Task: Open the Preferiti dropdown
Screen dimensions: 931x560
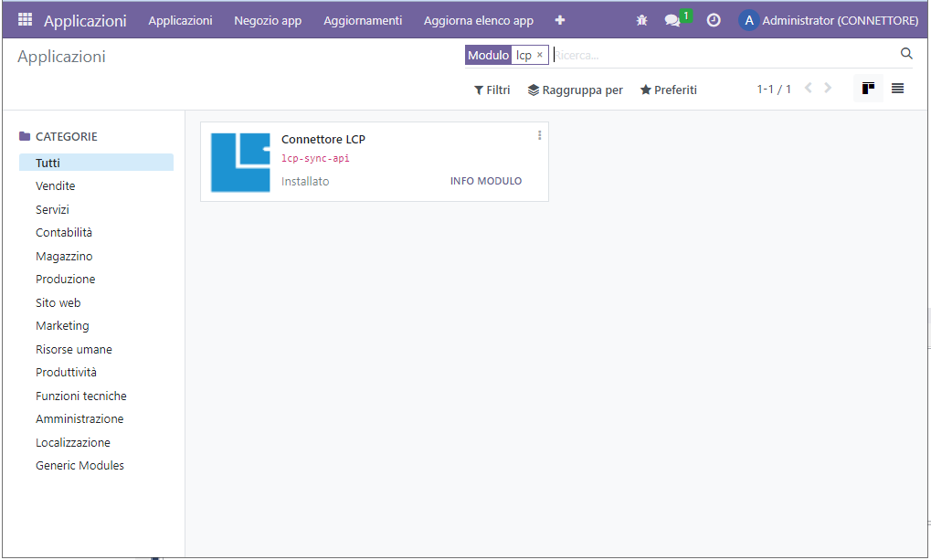Action: 669,90
